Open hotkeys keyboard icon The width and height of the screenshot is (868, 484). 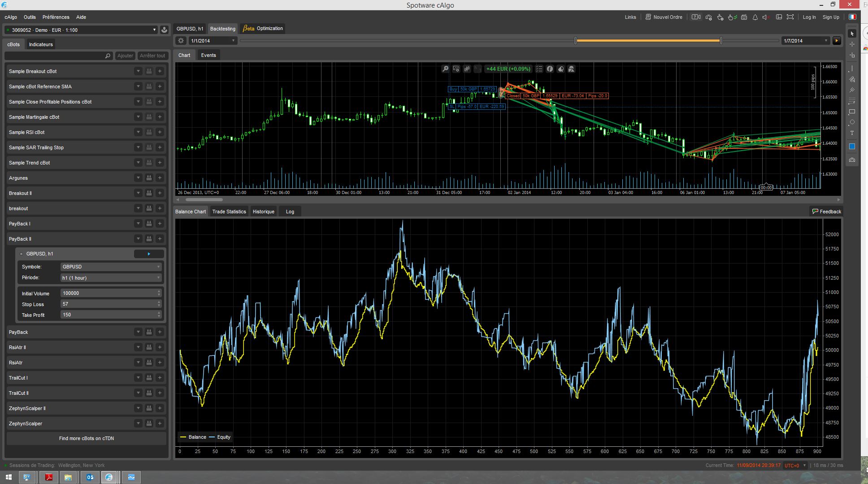[744, 17]
